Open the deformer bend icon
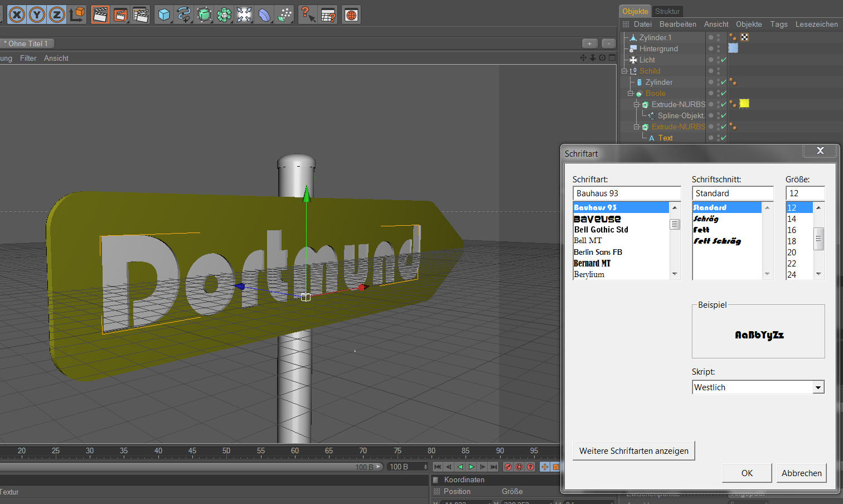The width and height of the screenshot is (843, 504). point(264,14)
